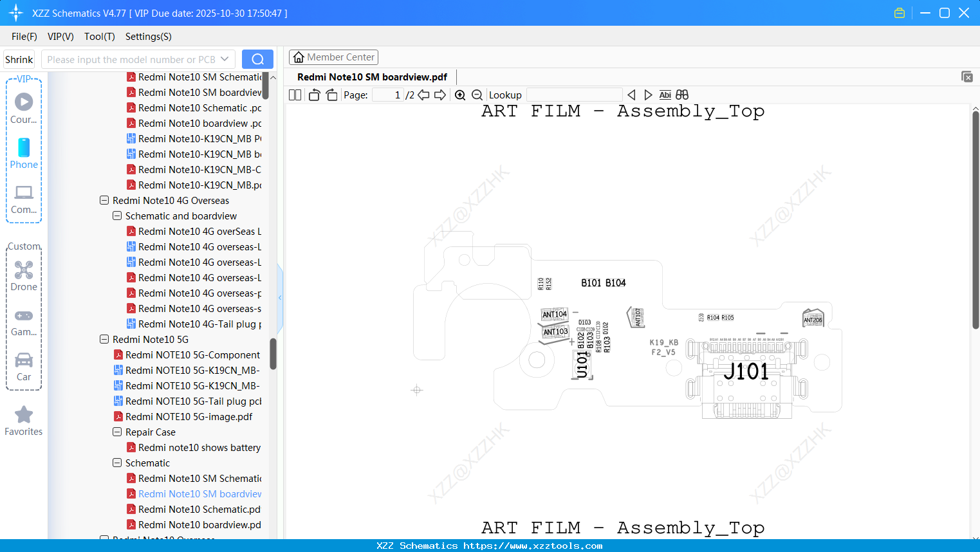Open Redmi Note10 4G overseas-p file
Screen dimensions: 980x552
[194, 293]
